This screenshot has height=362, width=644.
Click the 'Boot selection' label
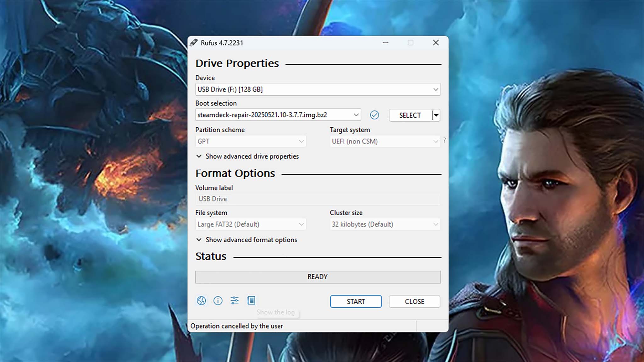tap(216, 103)
